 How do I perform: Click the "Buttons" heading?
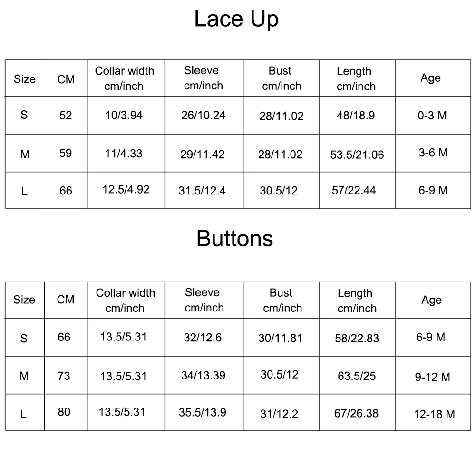pyautogui.click(x=235, y=238)
